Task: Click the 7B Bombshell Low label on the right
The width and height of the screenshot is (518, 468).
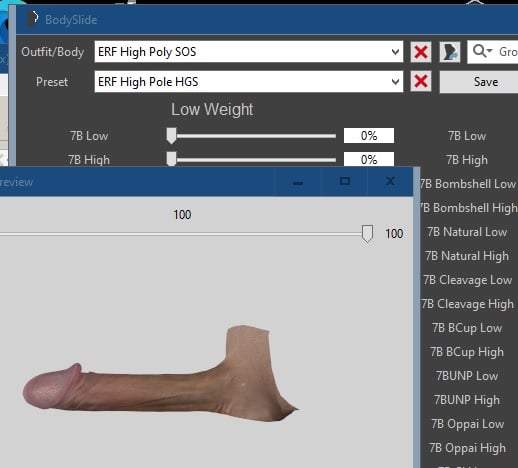Action: tap(468, 184)
